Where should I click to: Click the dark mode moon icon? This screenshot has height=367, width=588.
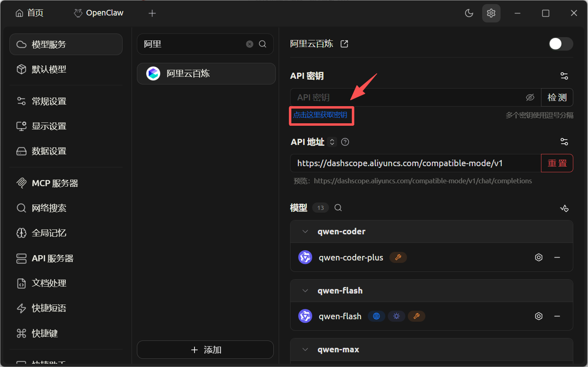pyautogui.click(x=469, y=13)
